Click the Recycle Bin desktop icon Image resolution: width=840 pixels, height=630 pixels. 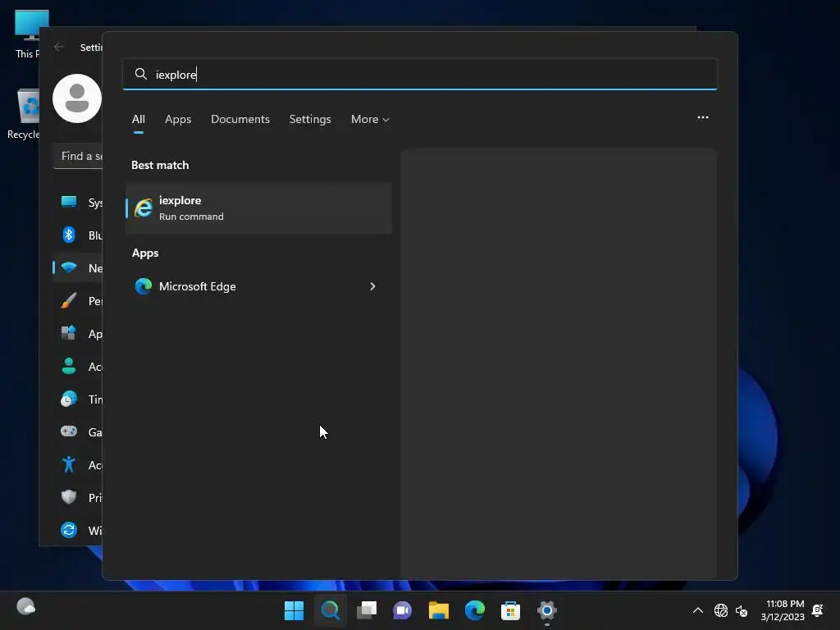click(x=24, y=114)
